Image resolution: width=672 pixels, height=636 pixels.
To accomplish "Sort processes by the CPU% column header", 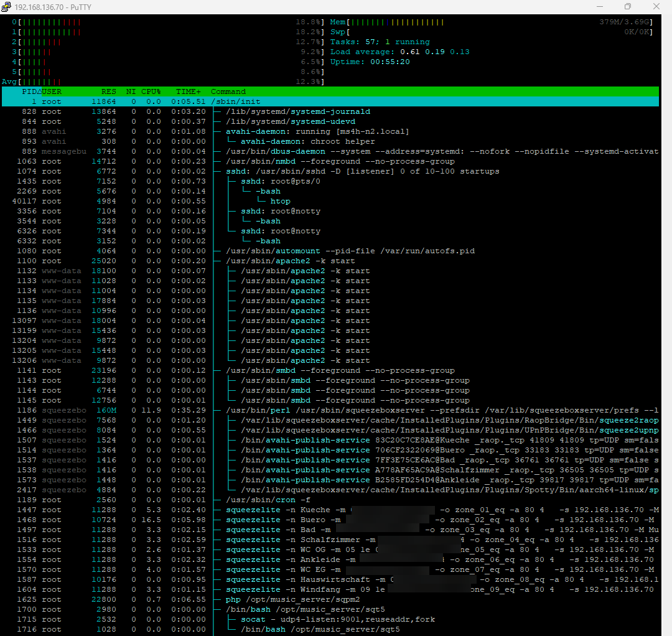I will 151,91.
